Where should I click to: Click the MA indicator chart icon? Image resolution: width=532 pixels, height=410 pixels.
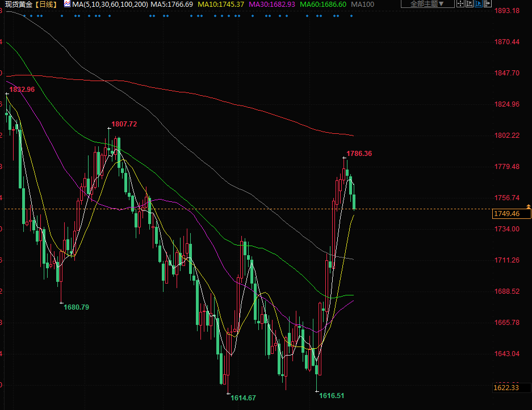[x=67, y=4]
